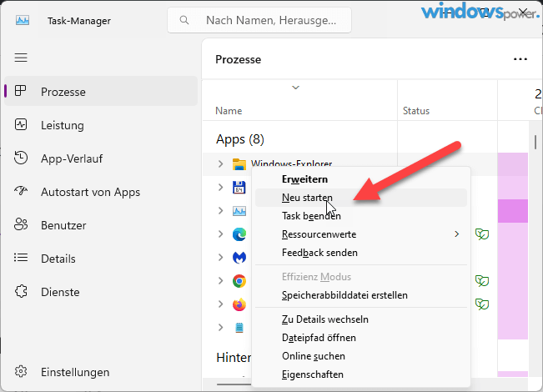Image resolution: width=543 pixels, height=392 pixels.
Task: Open the three-dots more options menu
Action: [x=520, y=59]
